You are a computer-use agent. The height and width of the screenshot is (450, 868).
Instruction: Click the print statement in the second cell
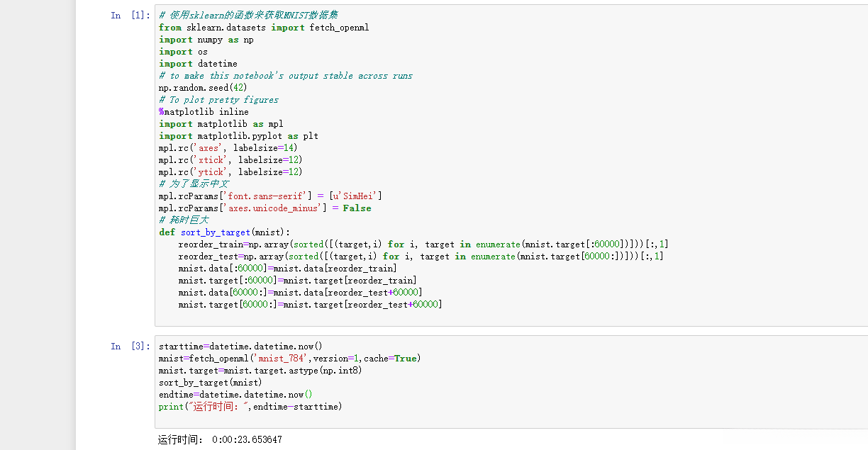click(x=250, y=407)
